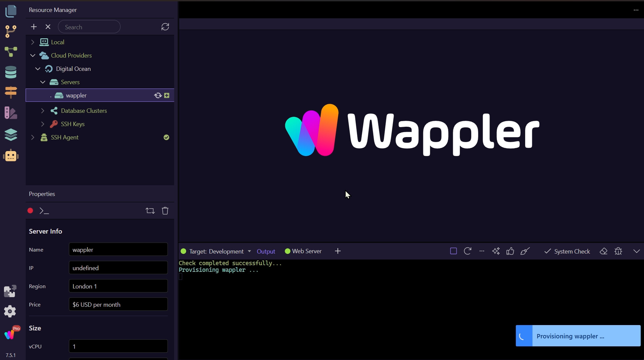Open the Target Development dropdown
The width and height of the screenshot is (644, 360).
pos(249,251)
